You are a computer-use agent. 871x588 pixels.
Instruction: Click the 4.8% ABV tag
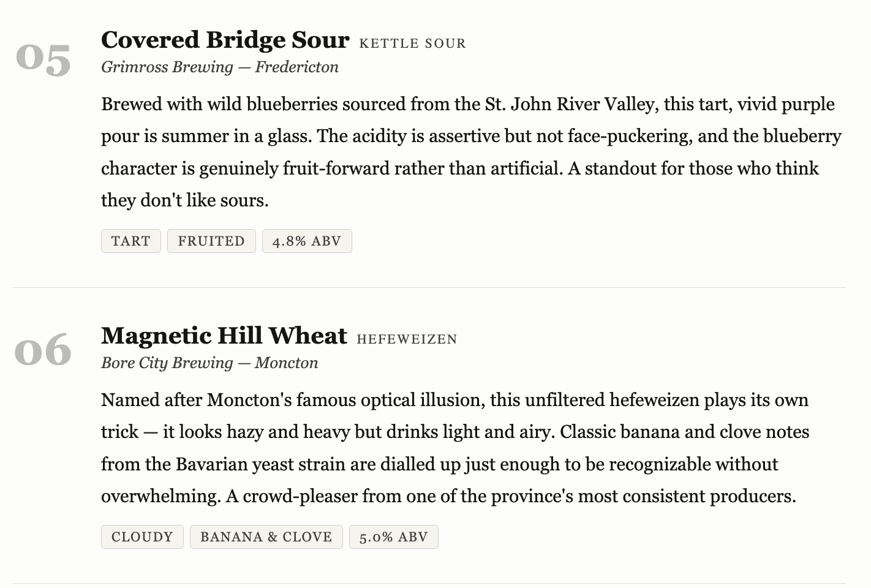click(306, 241)
